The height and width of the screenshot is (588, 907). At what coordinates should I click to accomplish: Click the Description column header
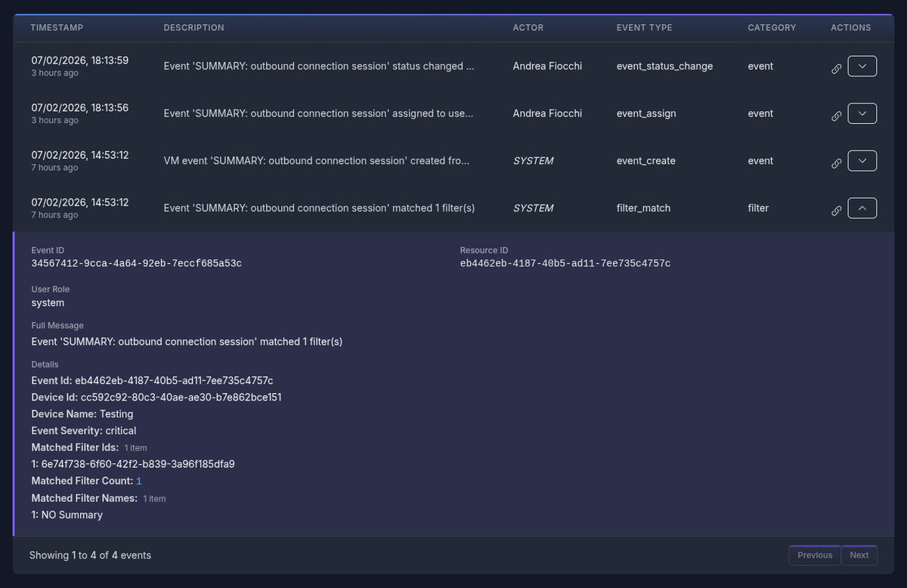tap(193, 28)
